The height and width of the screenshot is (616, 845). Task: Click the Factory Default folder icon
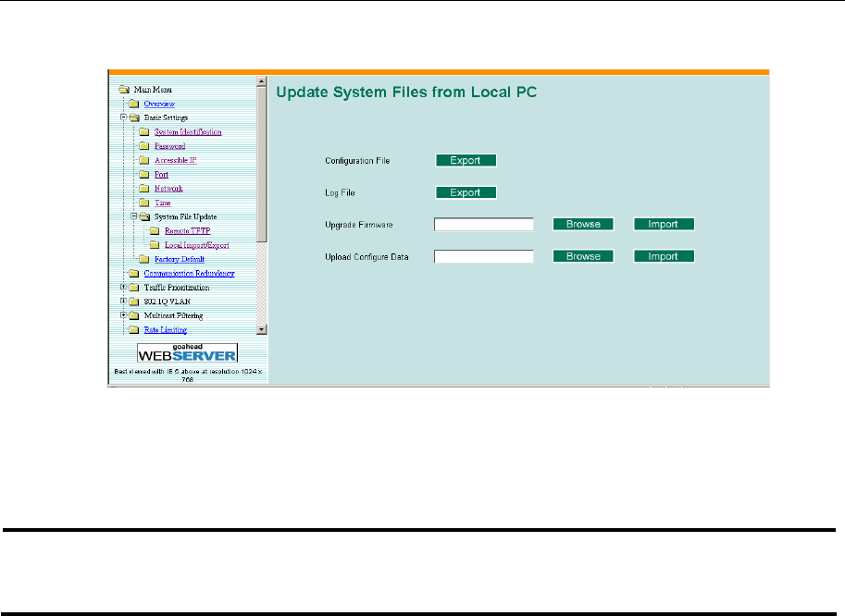tap(144, 259)
